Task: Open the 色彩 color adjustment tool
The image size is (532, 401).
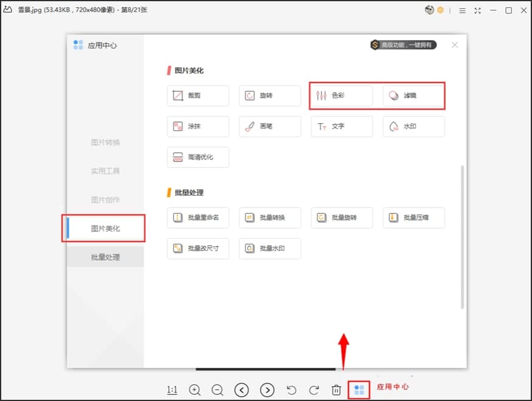Action: coord(342,96)
